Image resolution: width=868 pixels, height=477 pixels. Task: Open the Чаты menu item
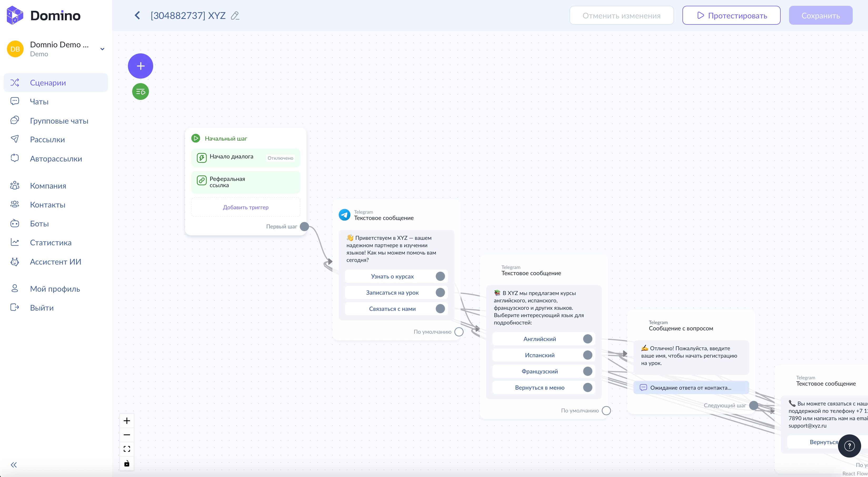39,102
